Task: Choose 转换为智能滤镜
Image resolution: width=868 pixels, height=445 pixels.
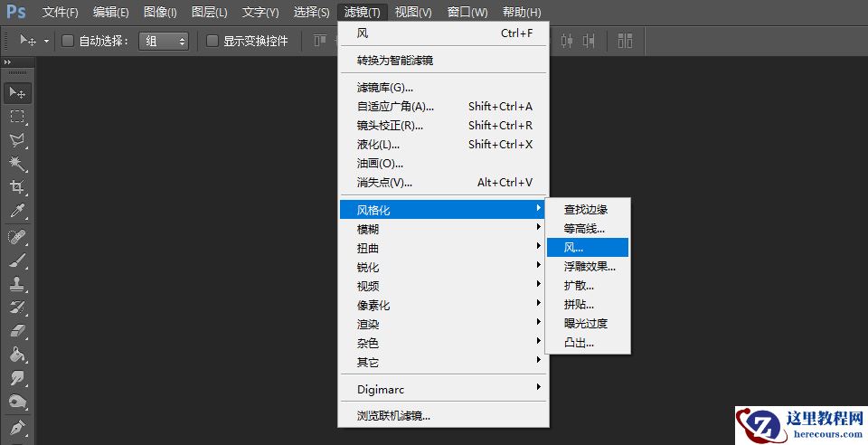Action: tap(444, 61)
